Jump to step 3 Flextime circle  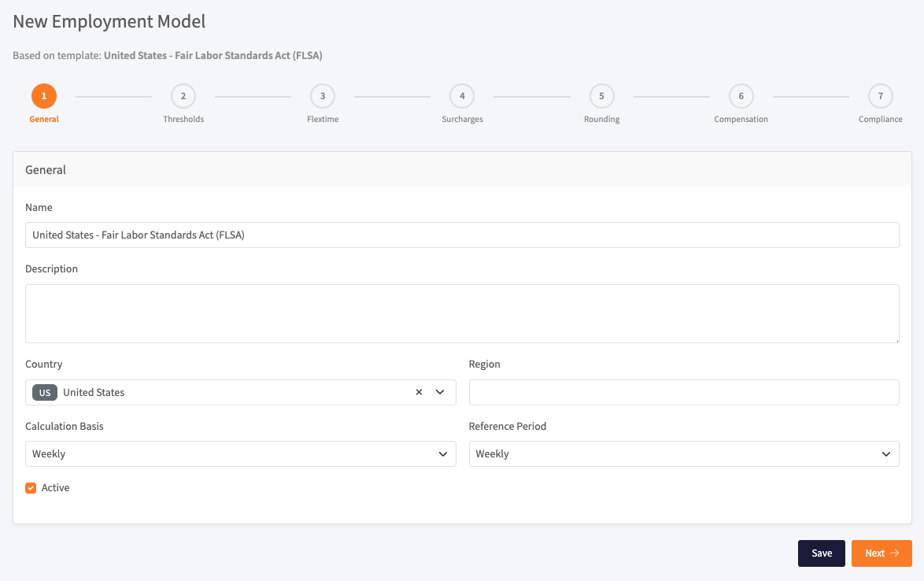click(x=323, y=96)
